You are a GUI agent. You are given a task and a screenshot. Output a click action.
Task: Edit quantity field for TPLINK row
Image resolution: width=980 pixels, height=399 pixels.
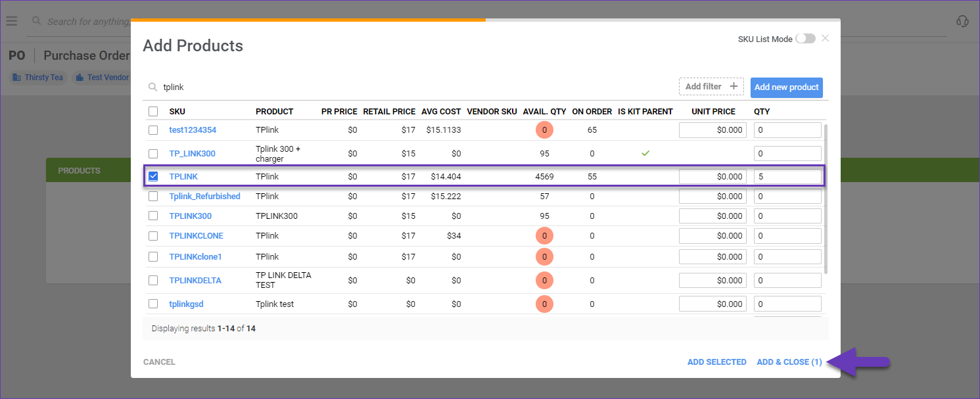787,176
